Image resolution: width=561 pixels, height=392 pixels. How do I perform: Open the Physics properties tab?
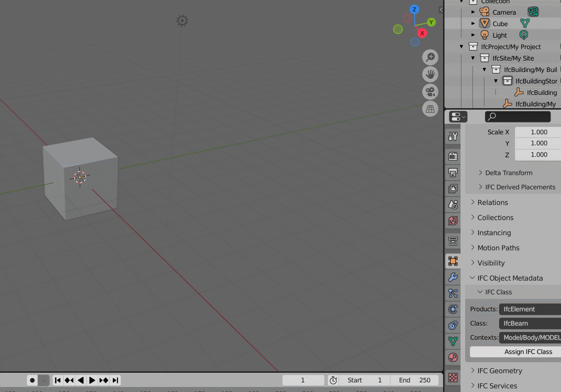coord(453,309)
